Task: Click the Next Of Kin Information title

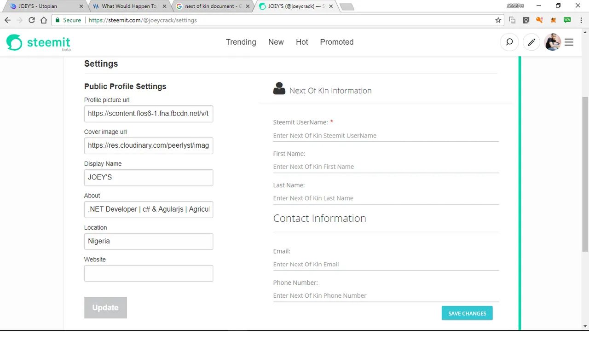Action: [x=330, y=91]
